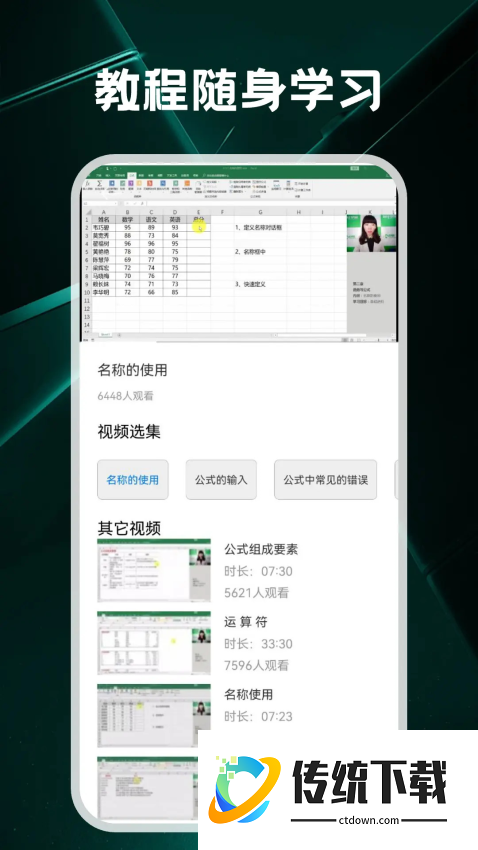The image size is (478, 850).
Task: Click the 6448人观看 view count
Action: pos(126,396)
